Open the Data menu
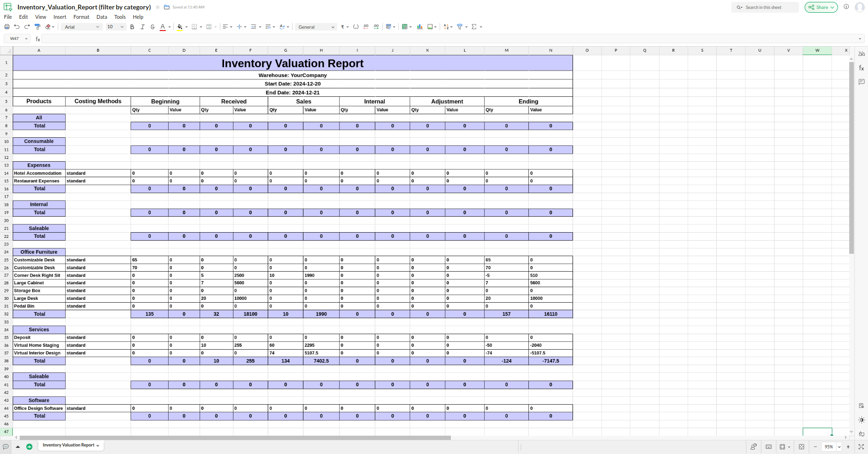868x454 pixels. (x=102, y=17)
